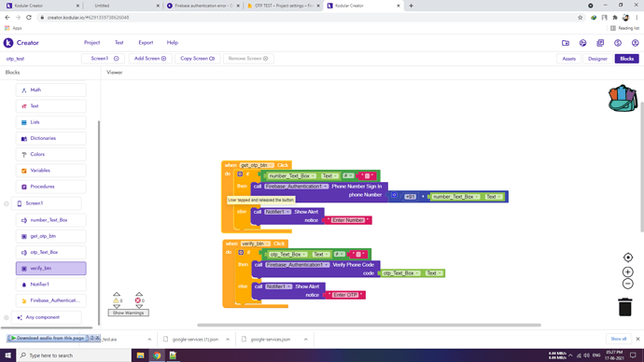644x362 pixels.
Task: Collapse the Screen1 component tree
Action: 7,203
